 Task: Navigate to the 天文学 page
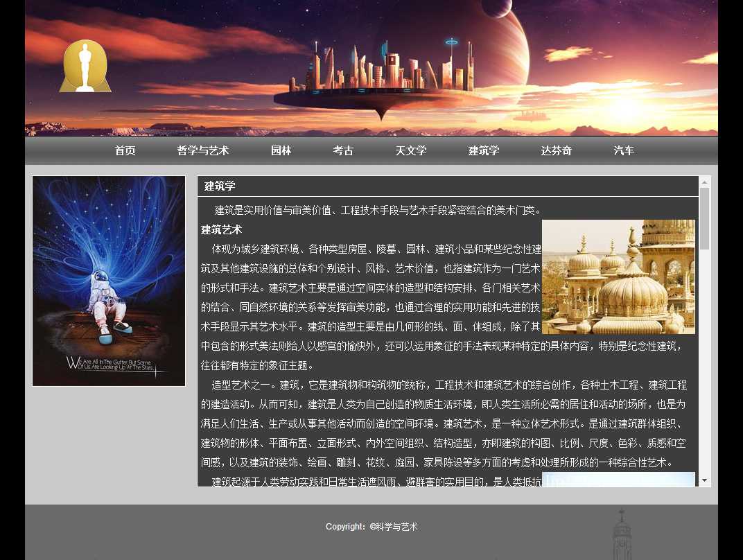click(x=411, y=151)
